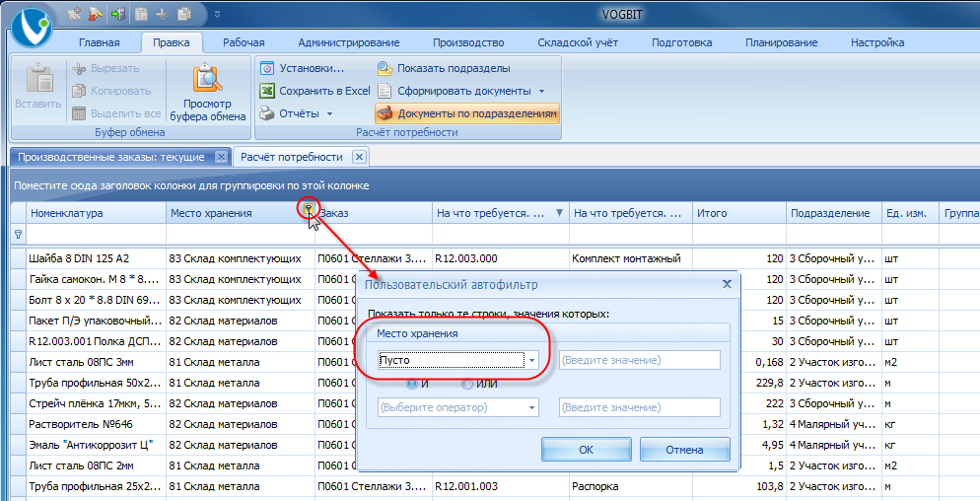Screen dimensions: 980x501
Task: Click the first Введите значение input field
Action: coord(640,360)
